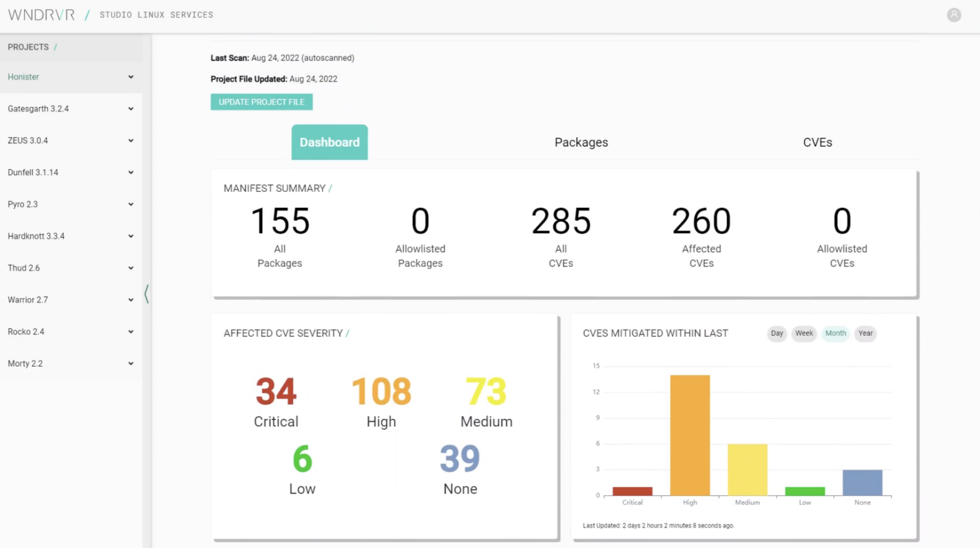The image size is (980, 548).
Task: Click the orange High bar in chart
Action: [x=689, y=434]
